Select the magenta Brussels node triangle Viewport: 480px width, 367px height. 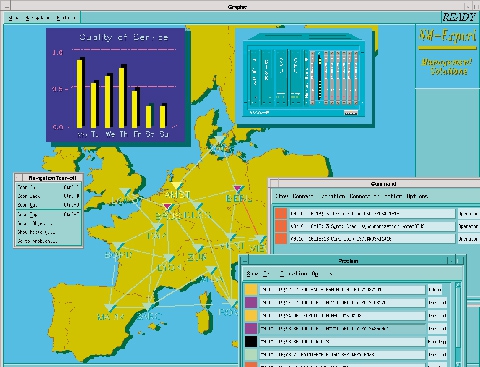(x=167, y=207)
